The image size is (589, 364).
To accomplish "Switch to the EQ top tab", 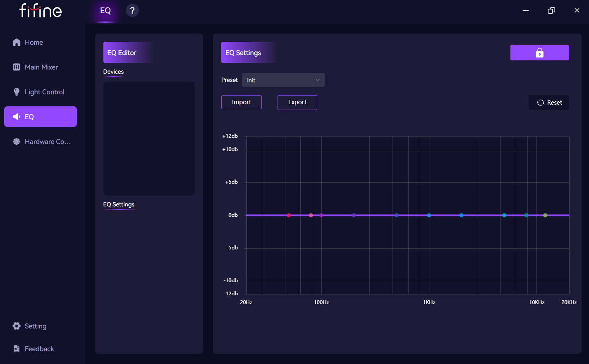I will point(105,11).
